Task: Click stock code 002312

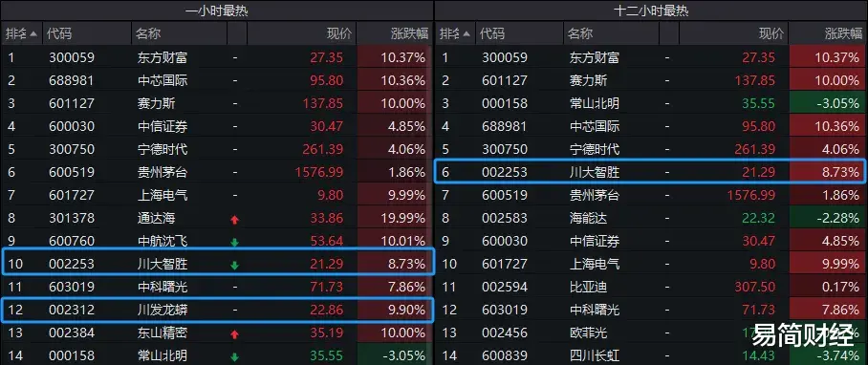Action: pos(72,311)
